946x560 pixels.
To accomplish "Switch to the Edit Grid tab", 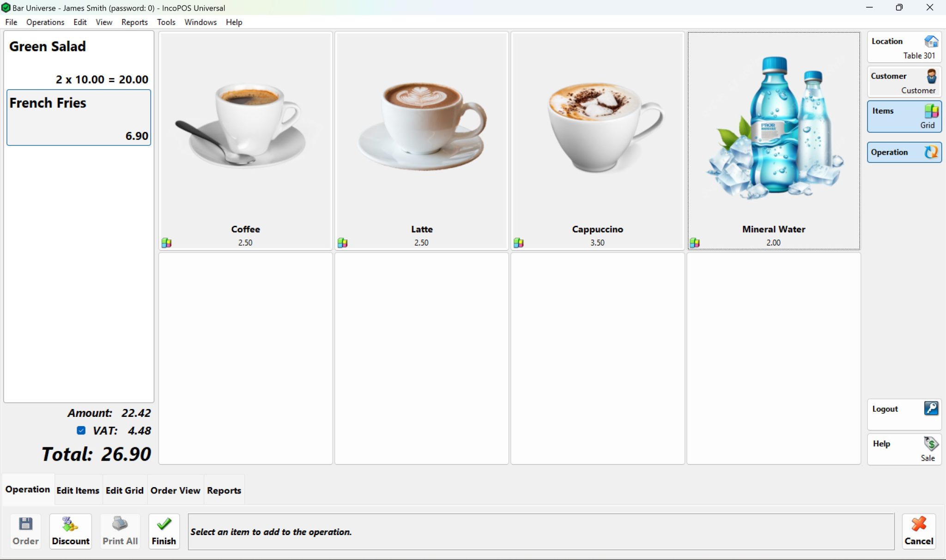I will [x=124, y=490].
